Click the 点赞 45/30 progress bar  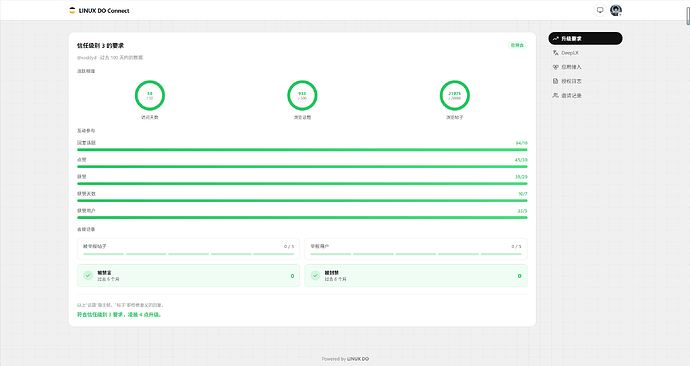pyautogui.click(x=302, y=167)
